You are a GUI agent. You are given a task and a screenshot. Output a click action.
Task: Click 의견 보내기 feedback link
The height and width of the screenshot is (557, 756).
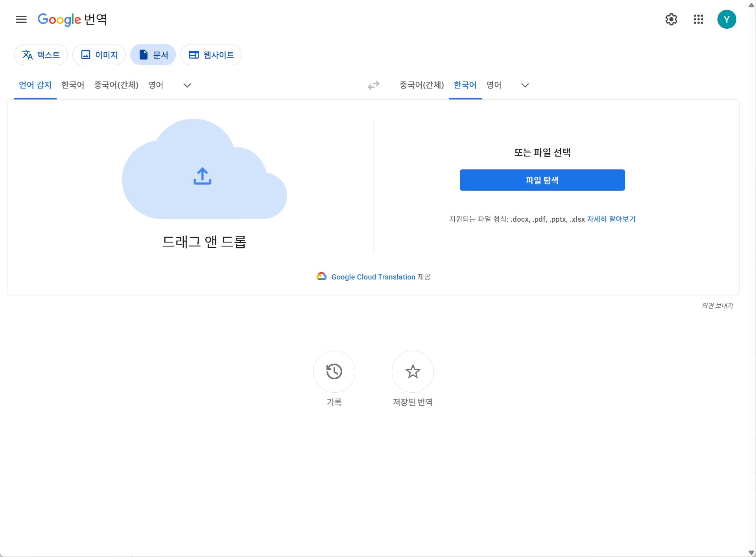coord(717,305)
